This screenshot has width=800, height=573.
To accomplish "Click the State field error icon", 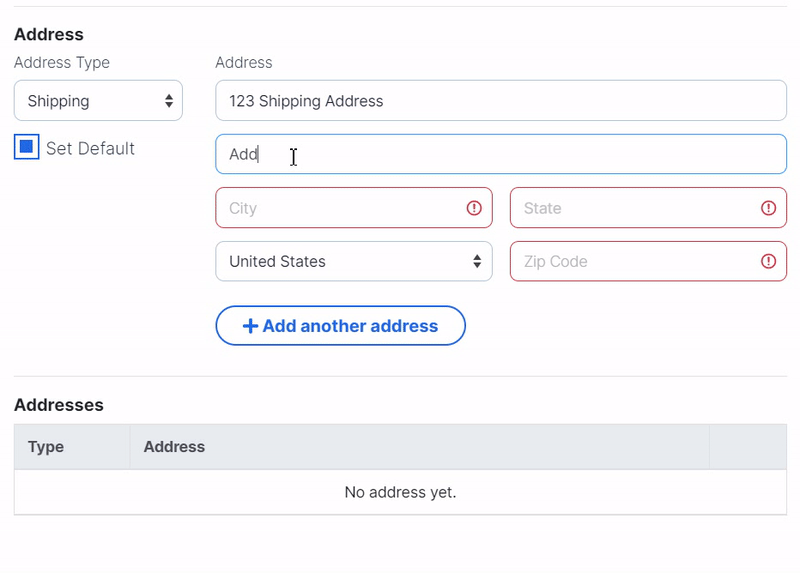I will pyautogui.click(x=768, y=208).
